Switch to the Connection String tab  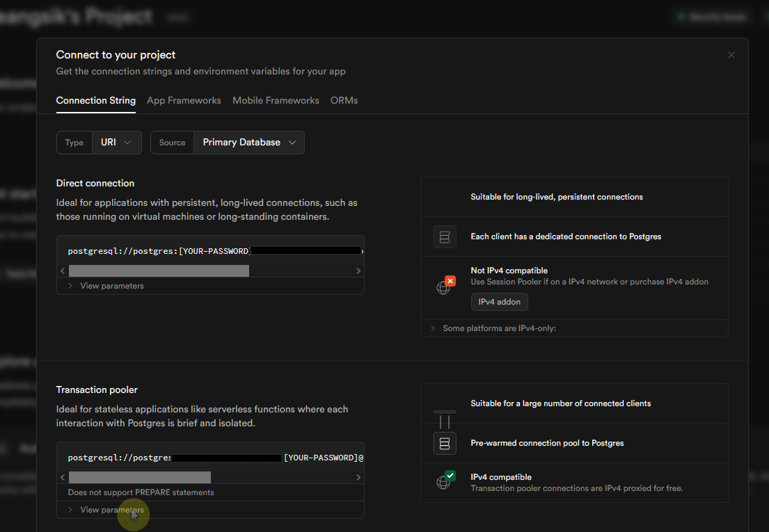[95, 100]
